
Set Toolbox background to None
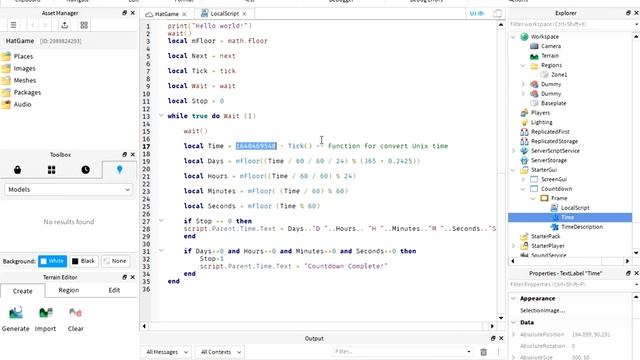(115, 261)
